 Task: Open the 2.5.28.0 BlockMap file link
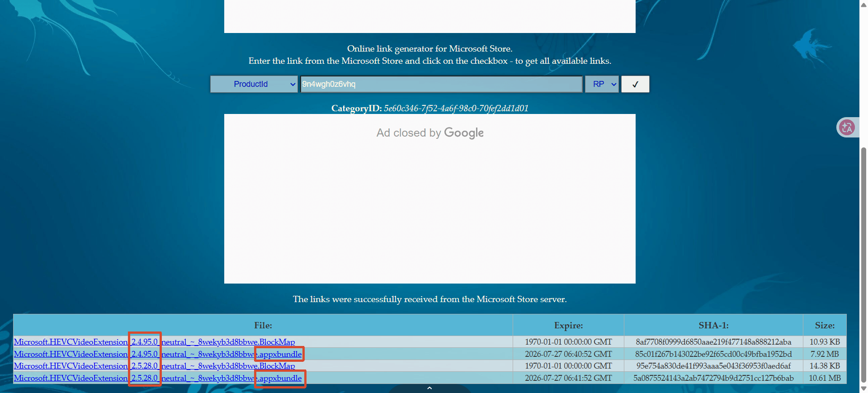click(154, 366)
